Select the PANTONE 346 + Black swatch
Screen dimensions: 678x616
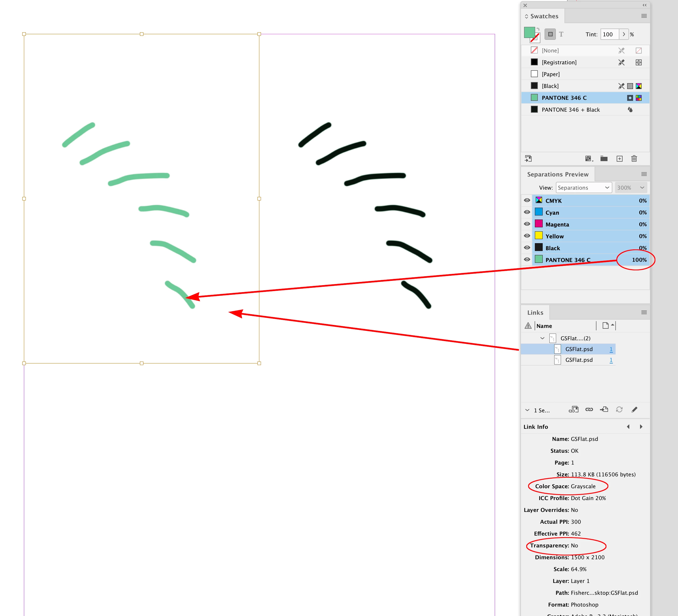tap(570, 110)
